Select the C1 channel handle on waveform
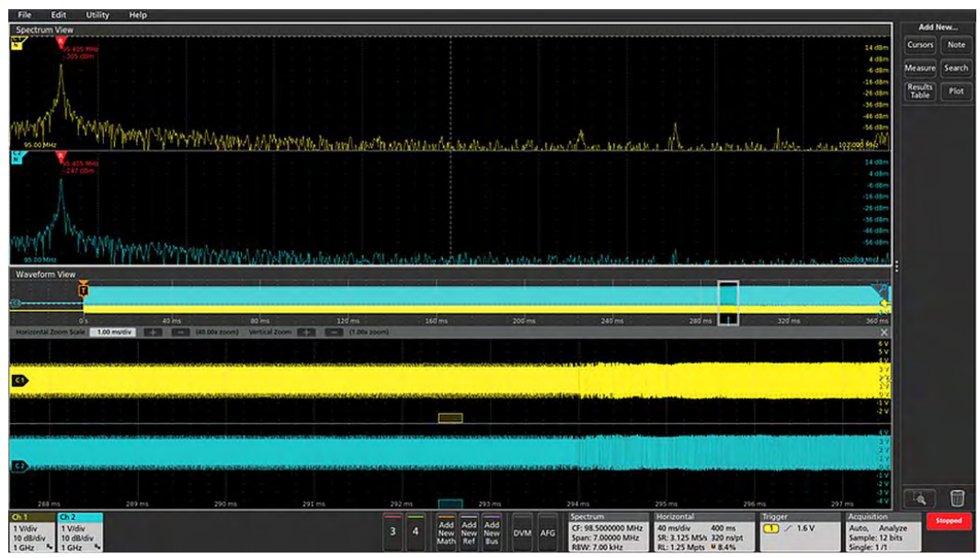Viewport: 980px width, 558px height. point(19,379)
